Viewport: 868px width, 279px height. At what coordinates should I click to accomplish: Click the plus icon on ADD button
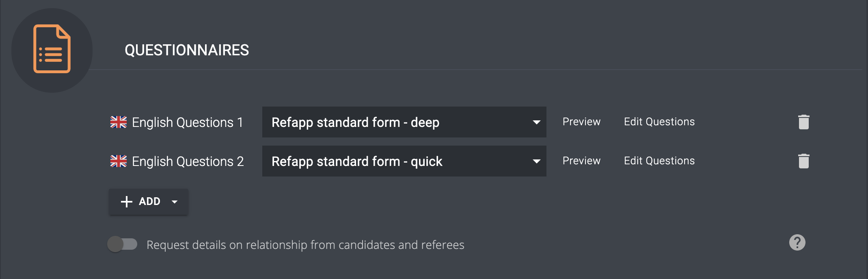[x=127, y=202]
